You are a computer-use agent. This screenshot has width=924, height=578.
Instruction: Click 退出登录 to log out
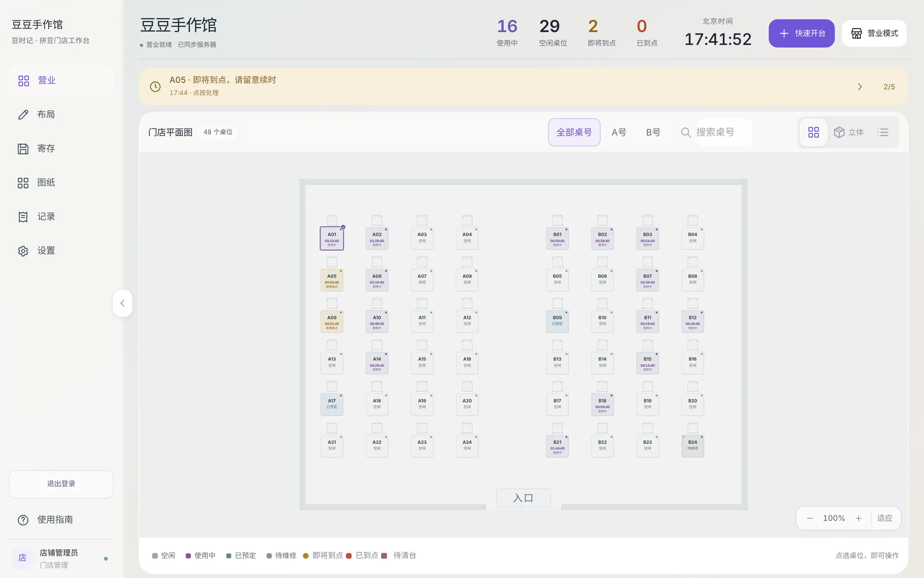61,483
